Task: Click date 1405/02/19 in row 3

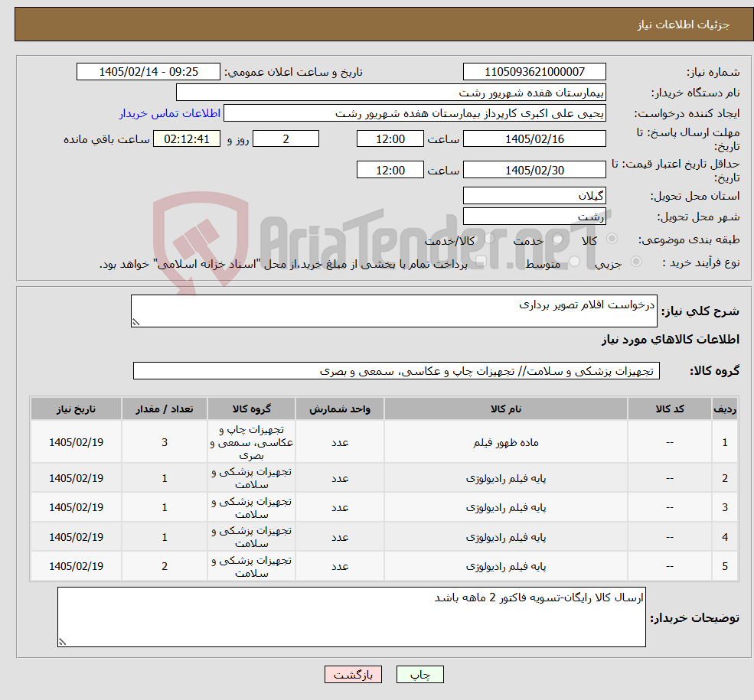Action: tap(76, 507)
